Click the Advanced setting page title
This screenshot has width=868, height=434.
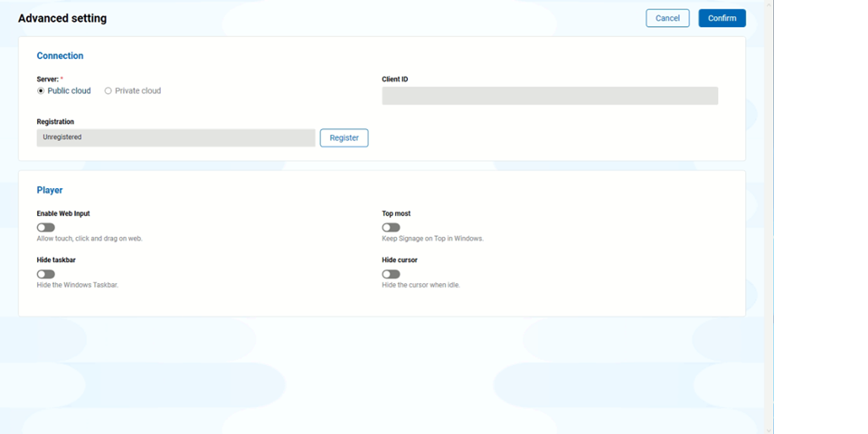click(61, 18)
